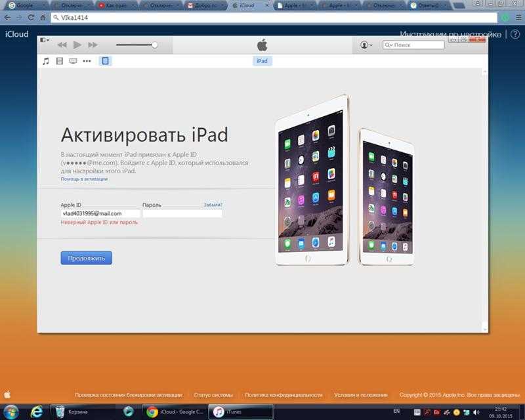Click the iTunes search field
The image size is (525, 420).
[413, 45]
